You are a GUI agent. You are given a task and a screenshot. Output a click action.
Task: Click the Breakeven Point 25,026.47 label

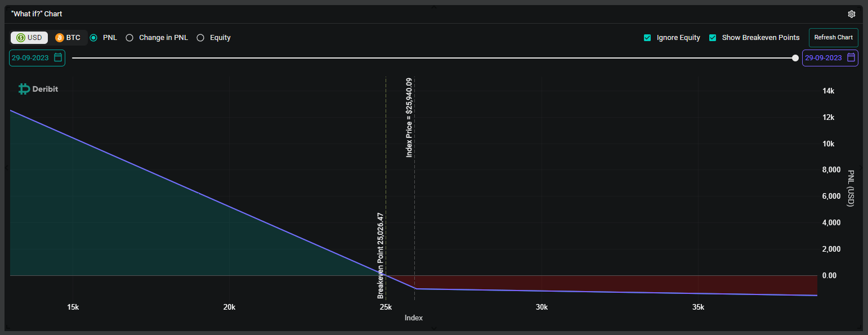[381, 256]
